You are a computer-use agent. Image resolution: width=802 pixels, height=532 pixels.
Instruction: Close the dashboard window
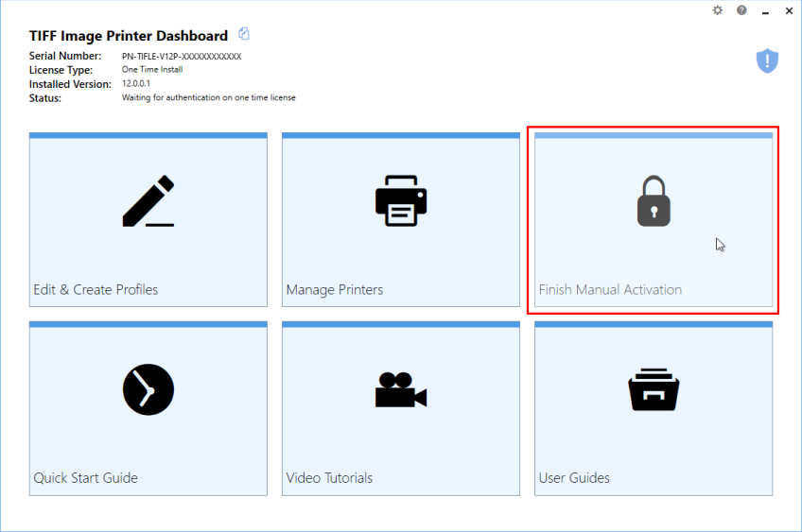click(x=789, y=10)
